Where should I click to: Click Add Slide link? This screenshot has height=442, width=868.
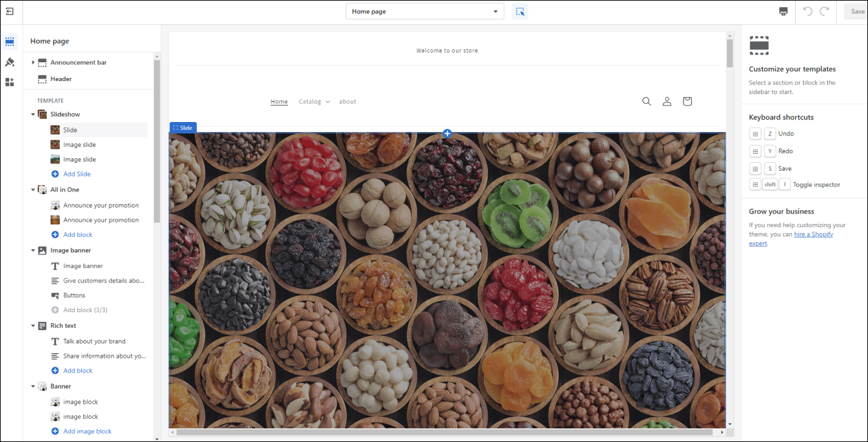point(77,174)
